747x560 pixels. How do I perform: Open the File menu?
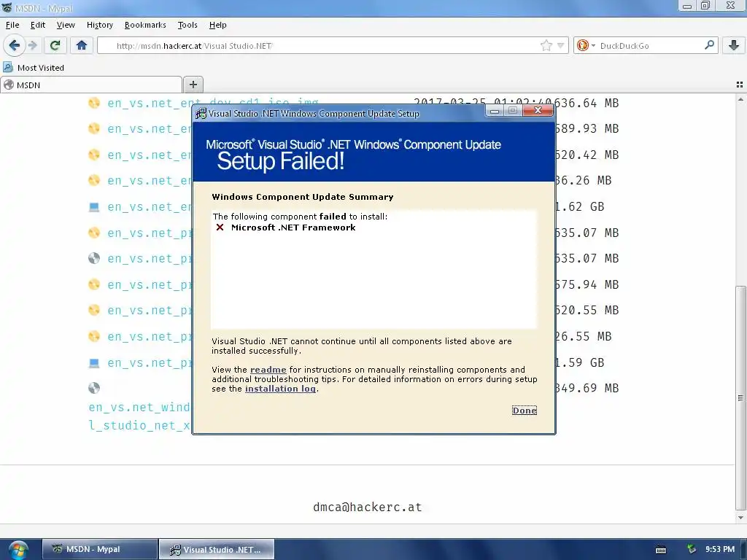12,25
